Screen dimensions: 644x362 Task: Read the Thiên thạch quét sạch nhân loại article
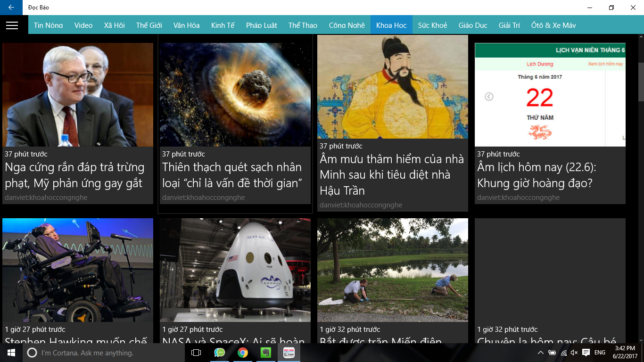tap(232, 175)
